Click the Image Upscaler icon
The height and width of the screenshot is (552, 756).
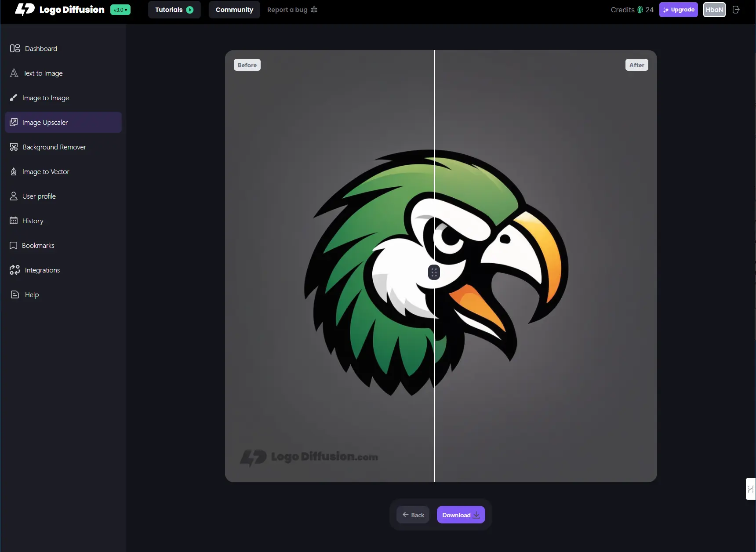[14, 122]
